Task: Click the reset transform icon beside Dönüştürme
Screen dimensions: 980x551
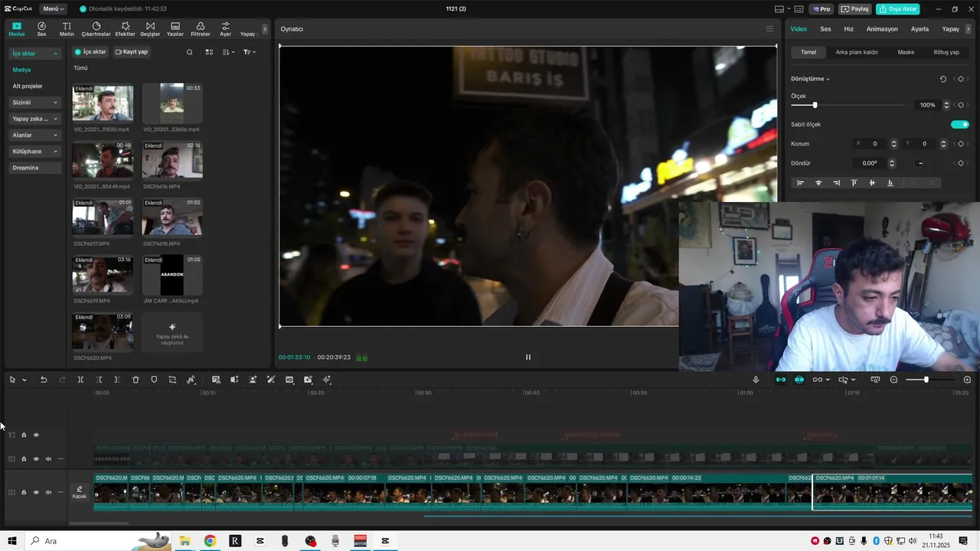Action: pyautogui.click(x=942, y=79)
